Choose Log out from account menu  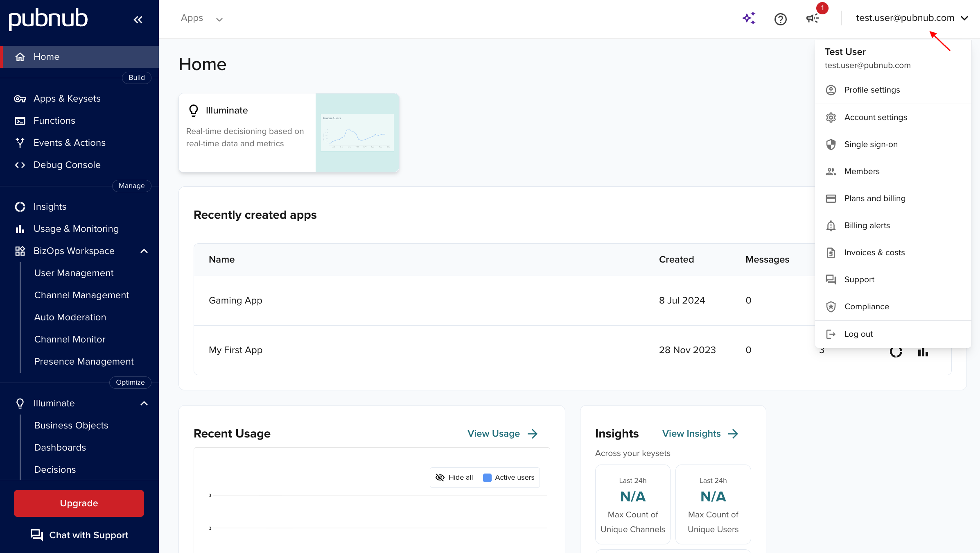coord(858,334)
